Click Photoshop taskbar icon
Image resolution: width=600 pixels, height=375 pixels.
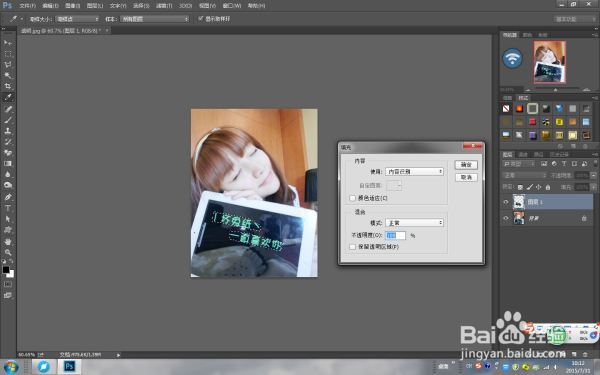click(69, 367)
